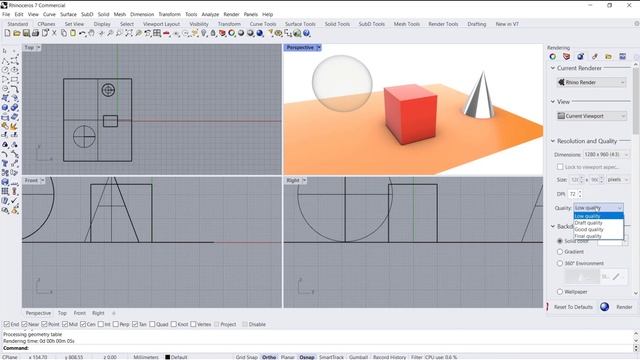
Task: Select the Gradient background radio button
Action: pos(560,252)
